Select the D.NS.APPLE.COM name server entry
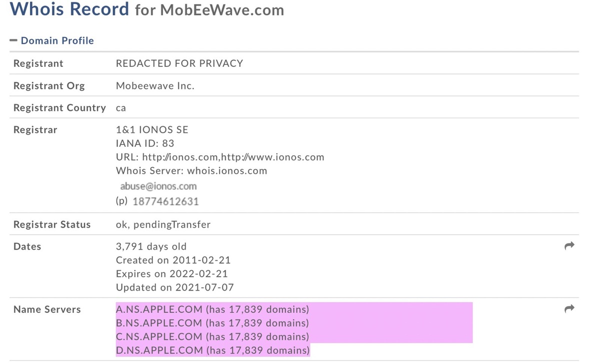This screenshot has width=600, height=364. point(212,350)
